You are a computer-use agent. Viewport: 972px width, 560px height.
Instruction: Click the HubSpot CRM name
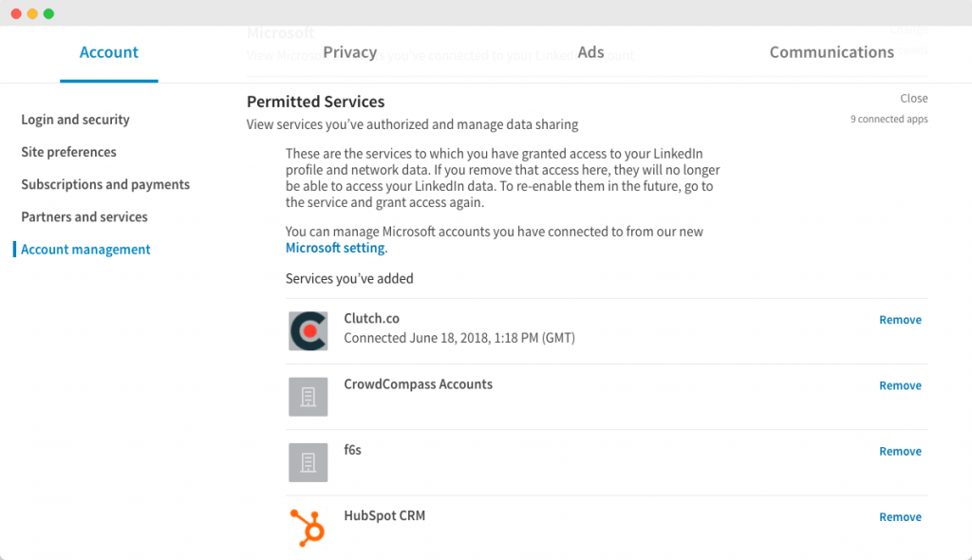tap(384, 515)
